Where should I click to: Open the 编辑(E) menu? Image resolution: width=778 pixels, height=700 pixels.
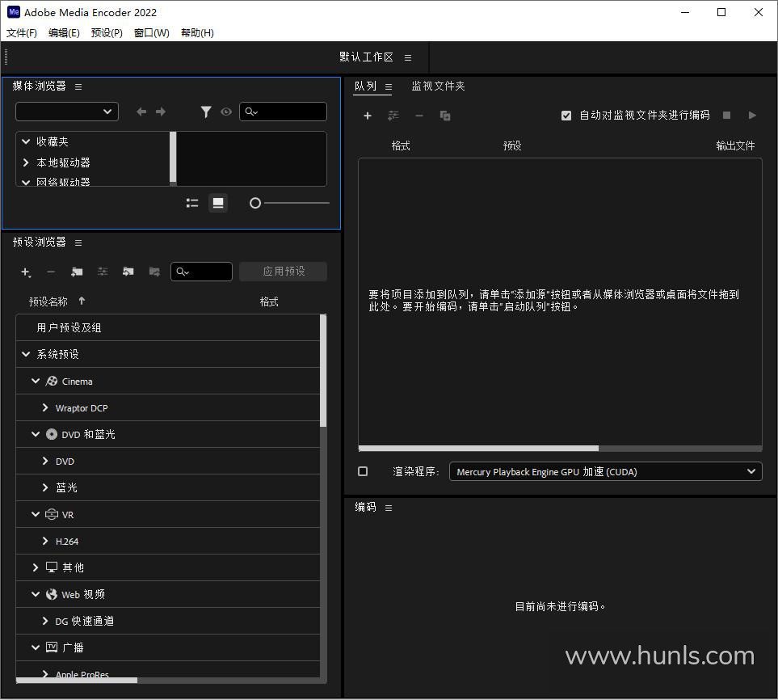pyautogui.click(x=64, y=33)
